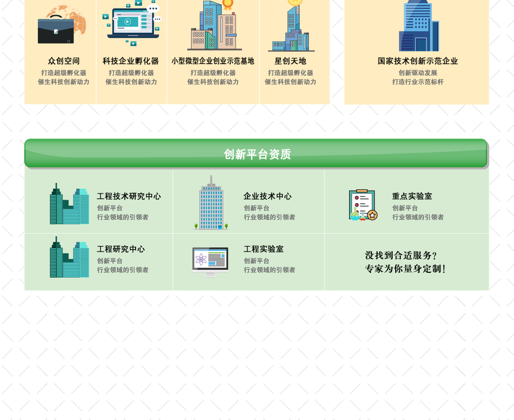Click 打造行业示范标杆 description text

[418, 82]
